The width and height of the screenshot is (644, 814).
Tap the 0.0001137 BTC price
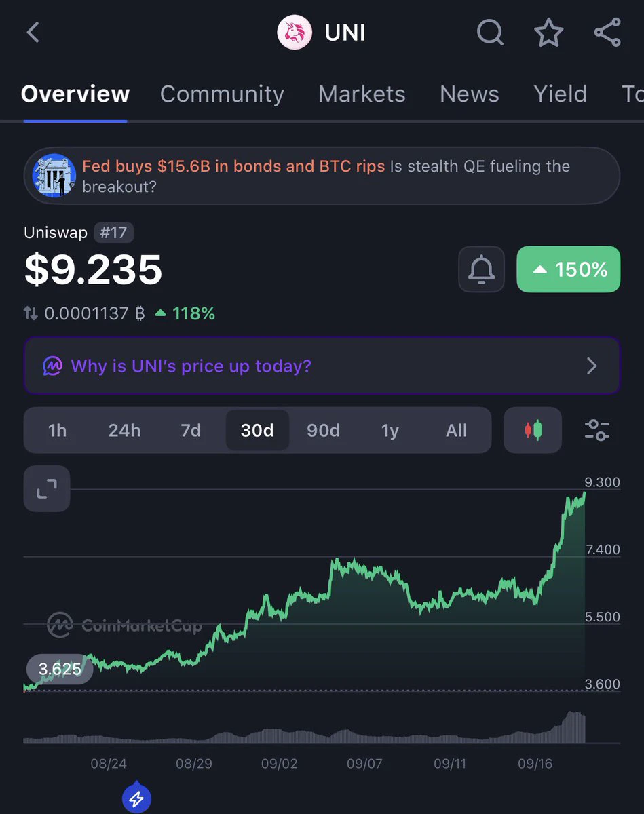pos(94,313)
